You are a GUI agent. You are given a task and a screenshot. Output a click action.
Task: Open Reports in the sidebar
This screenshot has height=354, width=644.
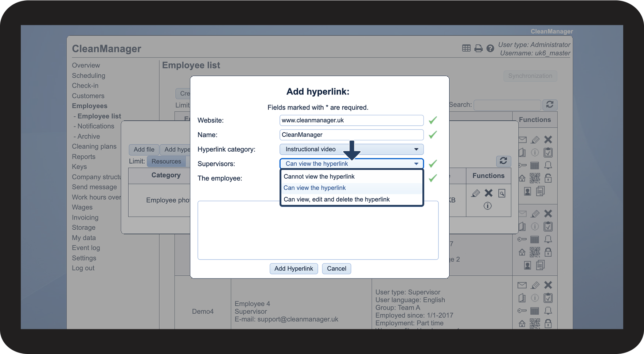click(x=83, y=157)
